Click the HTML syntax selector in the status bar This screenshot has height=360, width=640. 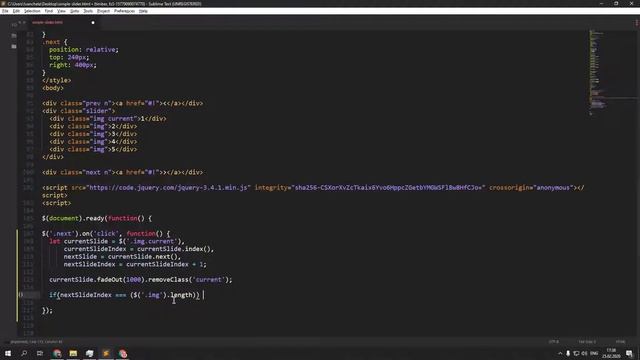(620, 342)
